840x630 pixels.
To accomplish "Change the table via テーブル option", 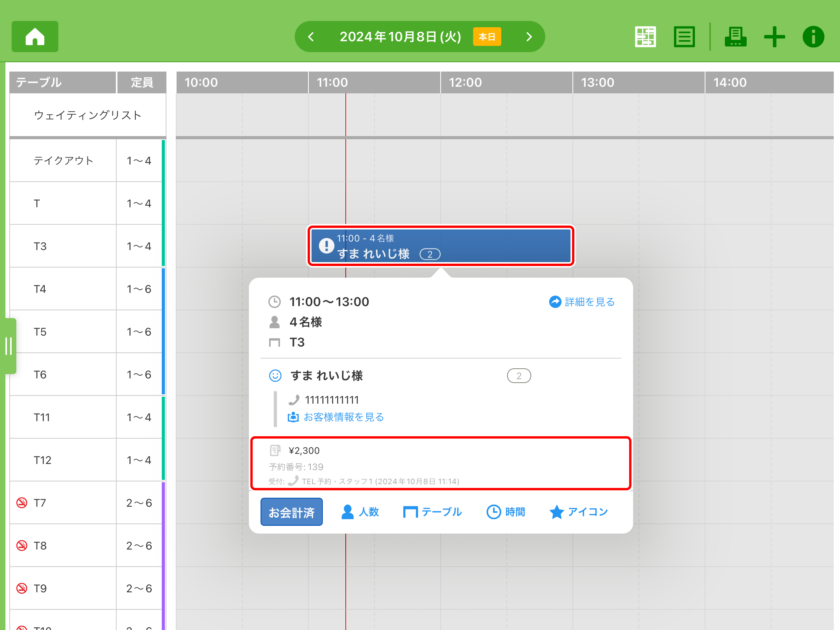I will [x=432, y=512].
